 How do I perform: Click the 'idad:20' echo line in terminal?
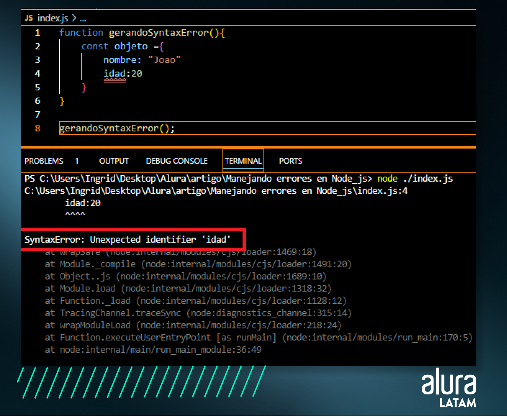click(83, 203)
